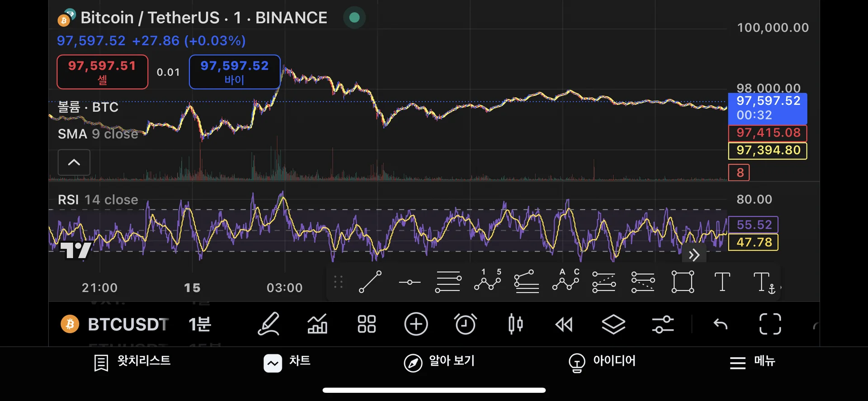Viewport: 868px width, 401px height.
Task: Select the trend line drawing tool
Action: [370, 282]
